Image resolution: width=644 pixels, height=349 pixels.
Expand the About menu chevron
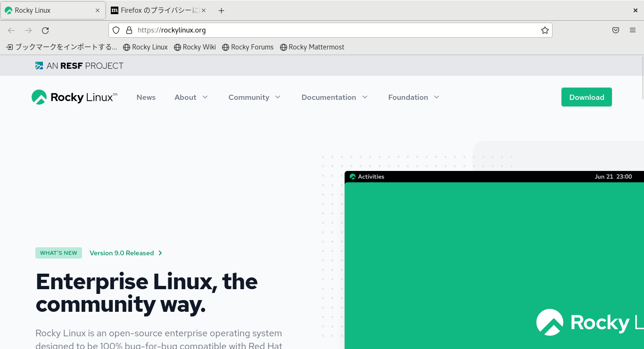(x=205, y=97)
